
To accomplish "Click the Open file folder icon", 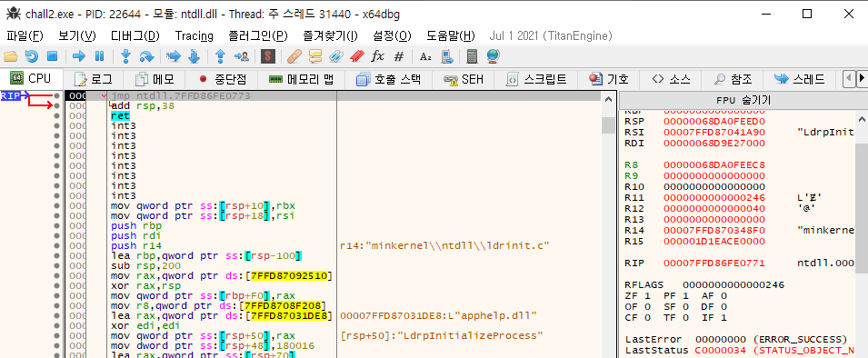I will coord(11,56).
